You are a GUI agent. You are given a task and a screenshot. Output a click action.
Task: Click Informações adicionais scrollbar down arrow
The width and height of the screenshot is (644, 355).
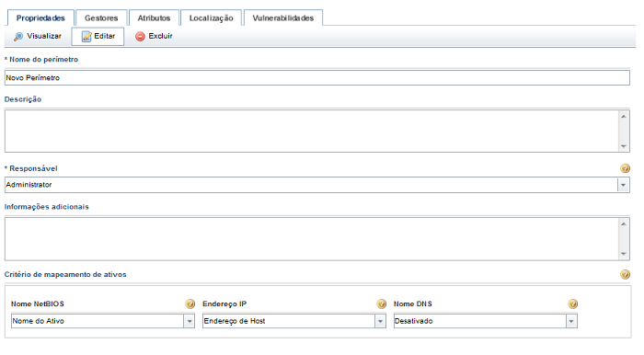pos(624,254)
